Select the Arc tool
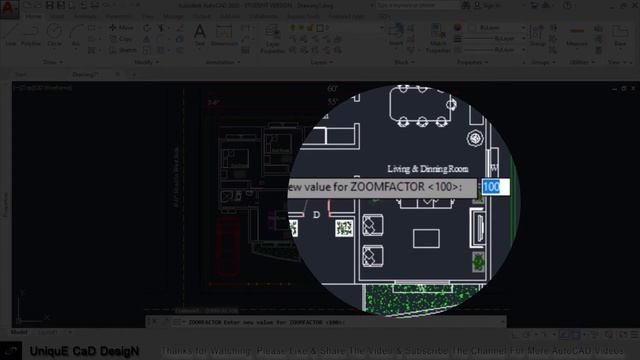640x360 pixels. (76, 36)
